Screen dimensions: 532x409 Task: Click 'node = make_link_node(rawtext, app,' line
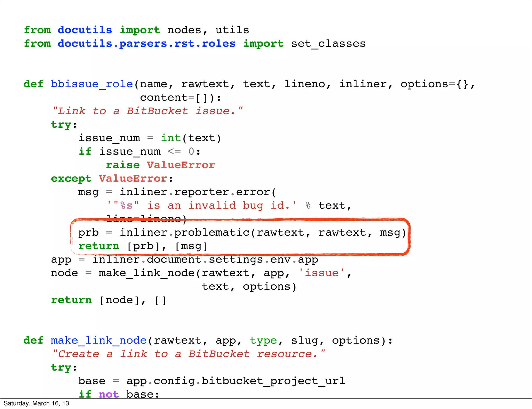point(201,273)
